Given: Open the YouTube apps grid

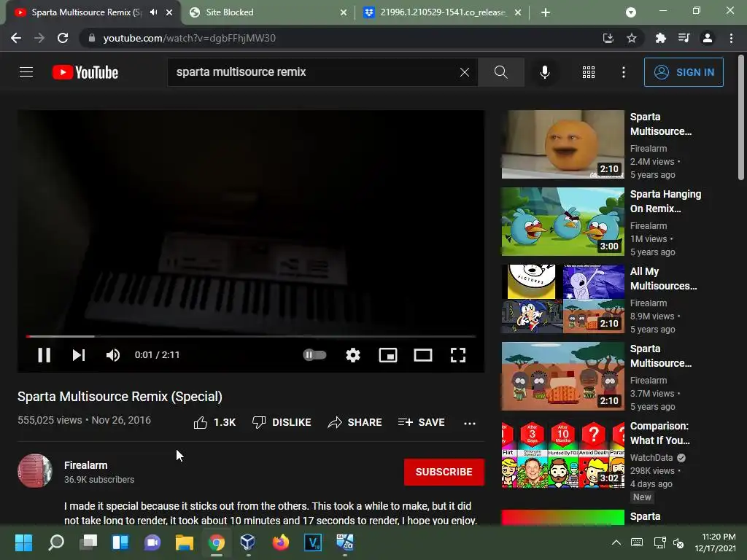Looking at the screenshot, I should tap(589, 72).
